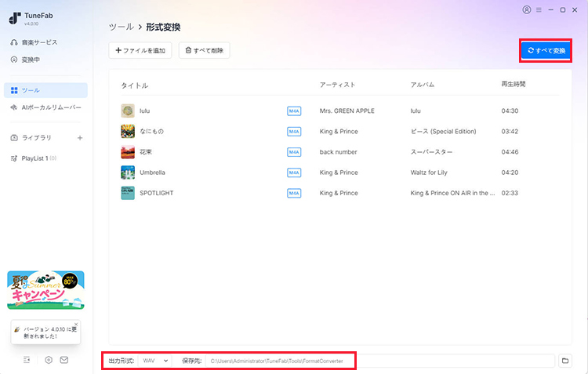Open the WAV output format dropdown
This screenshot has height=374, width=588.
pos(155,361)
